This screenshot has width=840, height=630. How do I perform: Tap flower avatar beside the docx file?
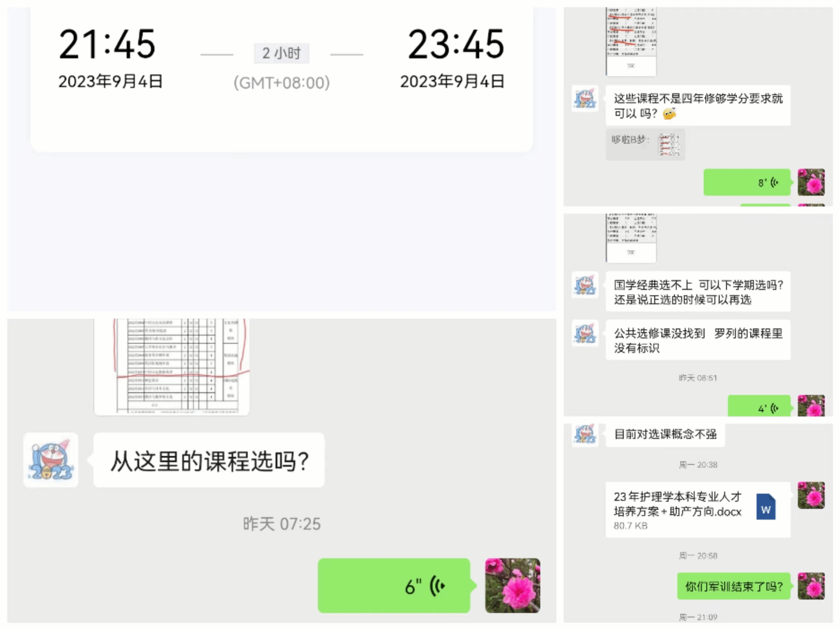pyautogui.click(x=810, y=495)
